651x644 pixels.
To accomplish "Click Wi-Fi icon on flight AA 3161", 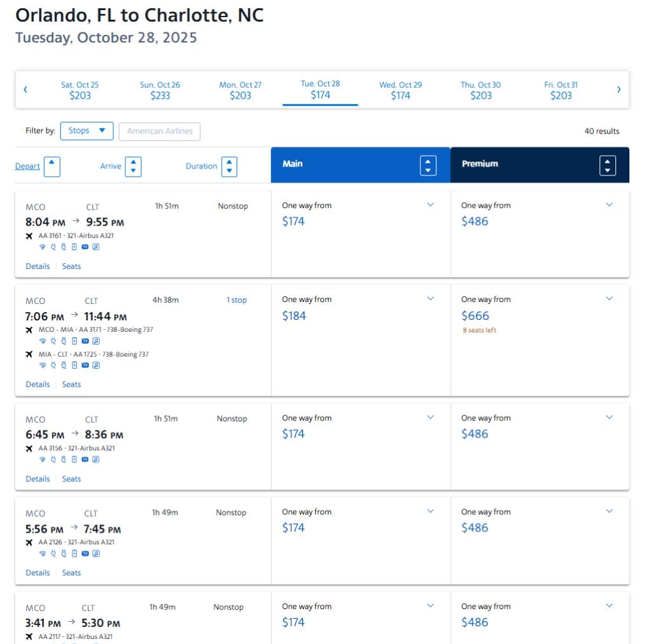I will pos(43,247).
